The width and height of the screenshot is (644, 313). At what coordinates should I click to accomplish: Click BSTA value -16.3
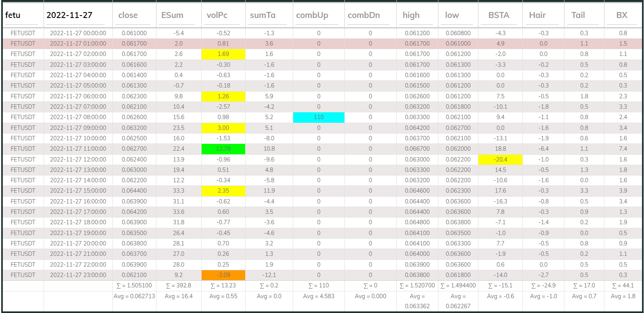coord(500,201)
